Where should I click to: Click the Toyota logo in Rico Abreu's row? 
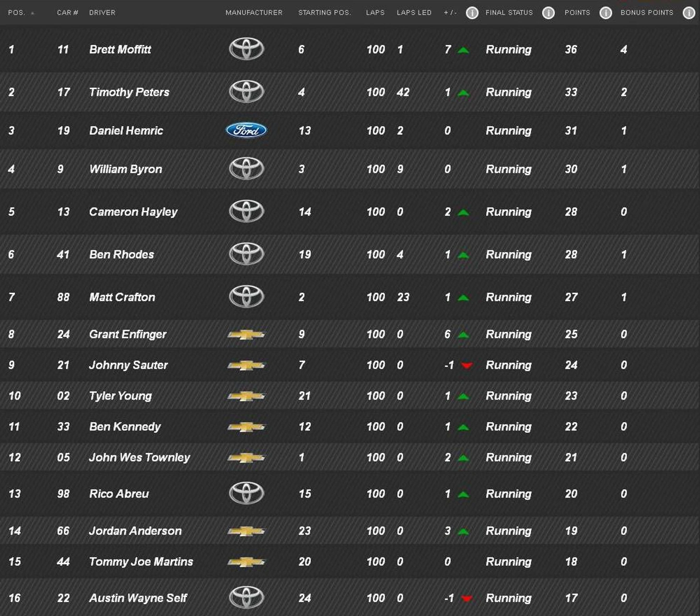(x=246, y=493)
